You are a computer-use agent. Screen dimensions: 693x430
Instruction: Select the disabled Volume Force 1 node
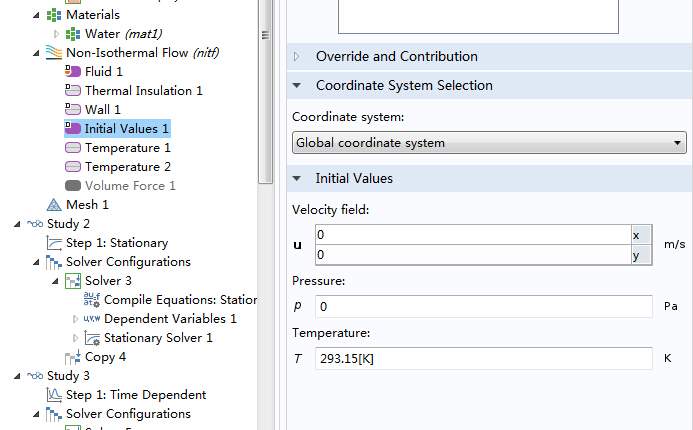pyautogui.click(x=130, y=186)
